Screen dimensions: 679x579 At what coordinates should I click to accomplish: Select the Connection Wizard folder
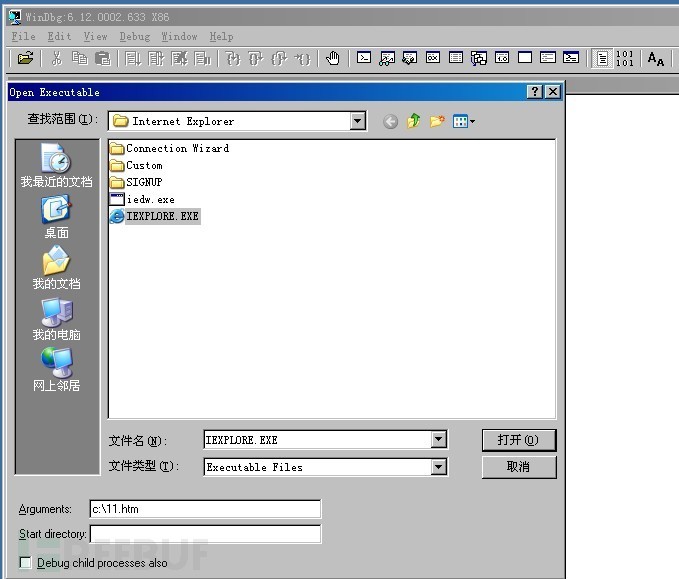pyautogui.click(x=169, y=149)
